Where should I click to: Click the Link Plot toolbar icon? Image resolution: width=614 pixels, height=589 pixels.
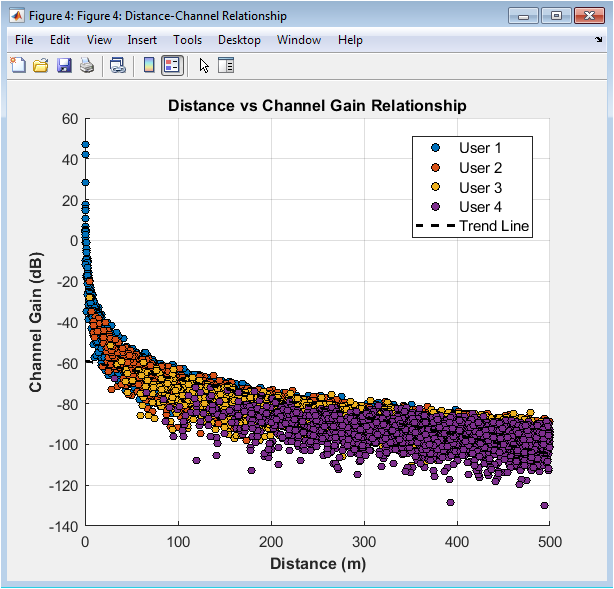click(x=118, y=66)
